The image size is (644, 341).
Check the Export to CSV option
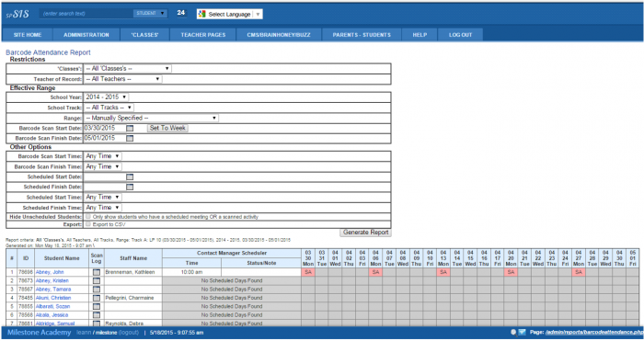[88, 224]
